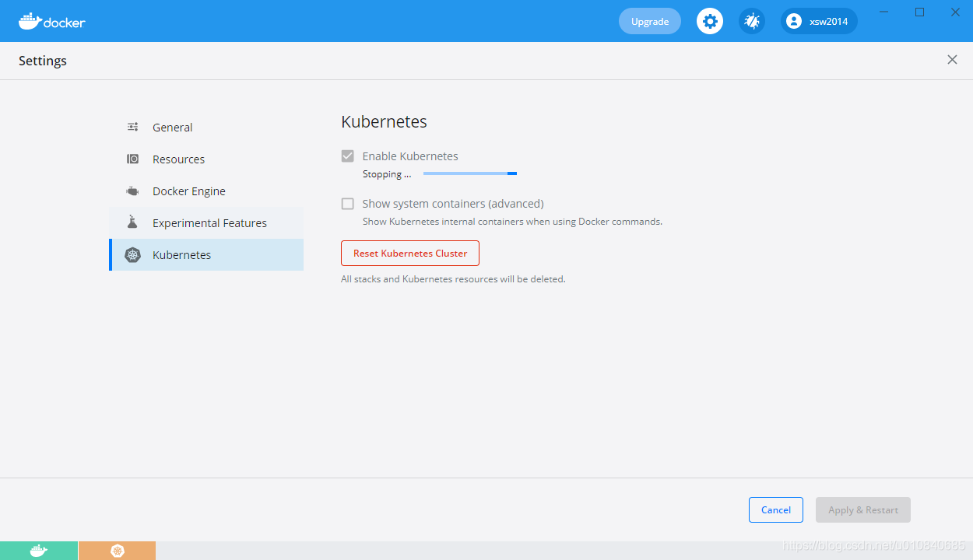Click the 'Stopping ...' status text

pyautogui.click(x=387, y=174)
